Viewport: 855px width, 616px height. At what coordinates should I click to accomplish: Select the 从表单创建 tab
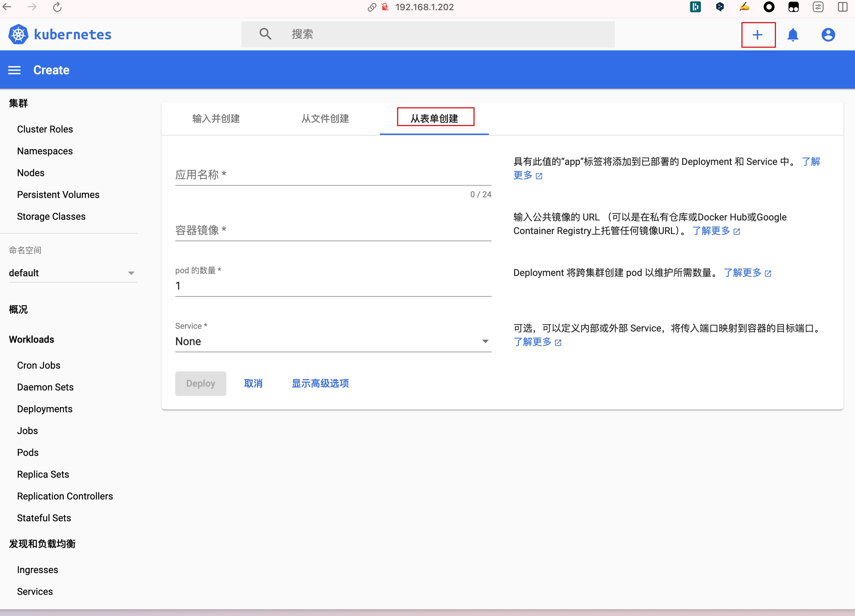(x=434, y=119)
